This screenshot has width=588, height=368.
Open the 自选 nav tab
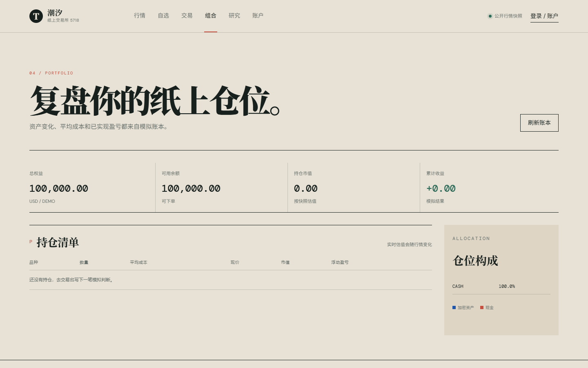(x=163, y=16)
